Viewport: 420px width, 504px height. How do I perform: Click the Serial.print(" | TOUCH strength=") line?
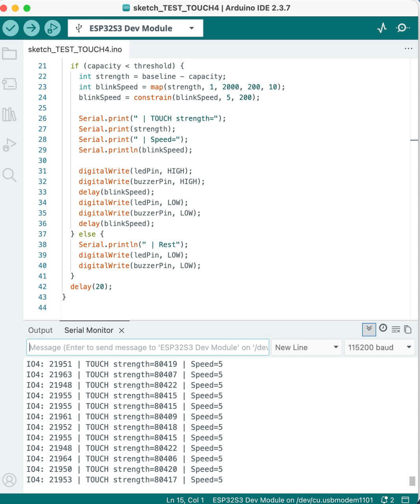pyautogui.click(x=152, y=119)
